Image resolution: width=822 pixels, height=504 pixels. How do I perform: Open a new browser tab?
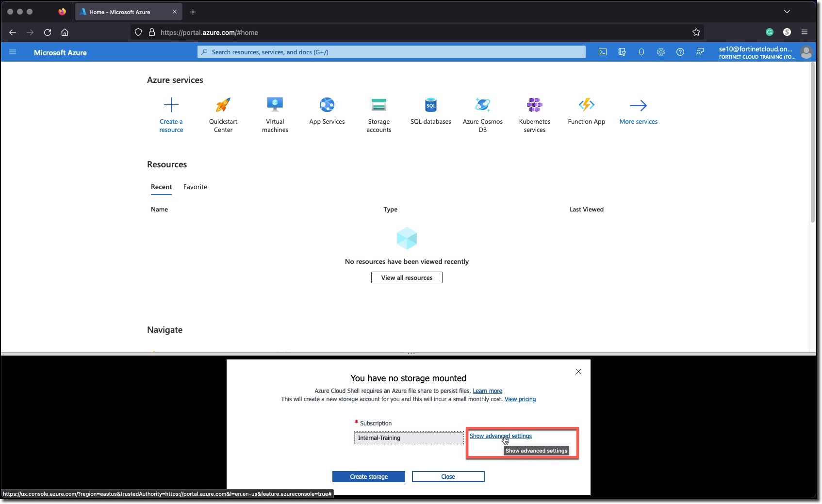tap(193, 12)
